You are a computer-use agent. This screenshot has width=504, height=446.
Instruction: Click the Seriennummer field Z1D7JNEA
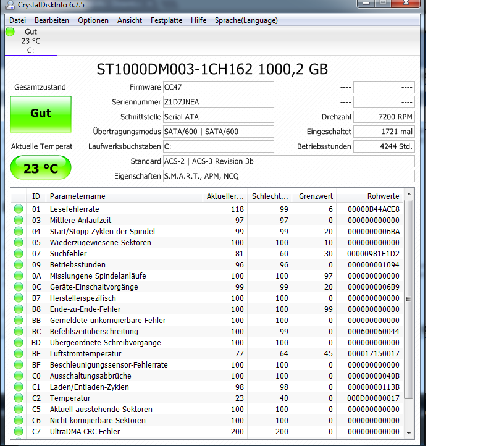(x=219, y=102)
